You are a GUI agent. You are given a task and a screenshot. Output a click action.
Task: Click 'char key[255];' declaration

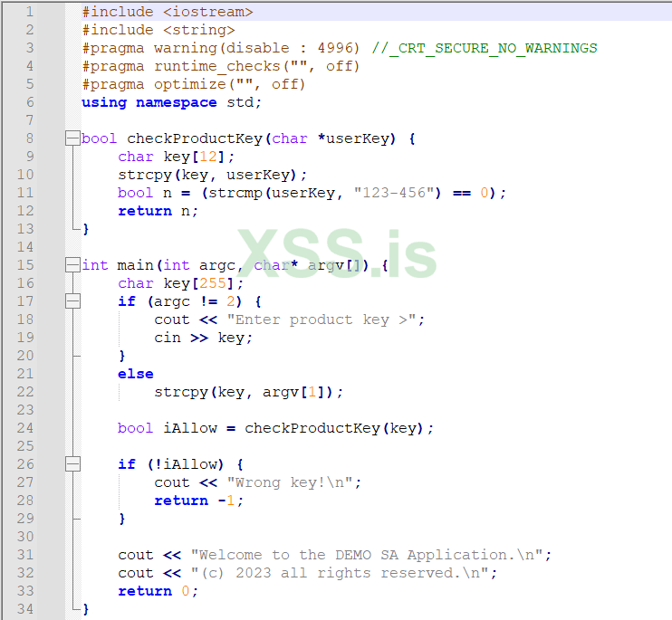pyautogui.click(x=181, y=283)
